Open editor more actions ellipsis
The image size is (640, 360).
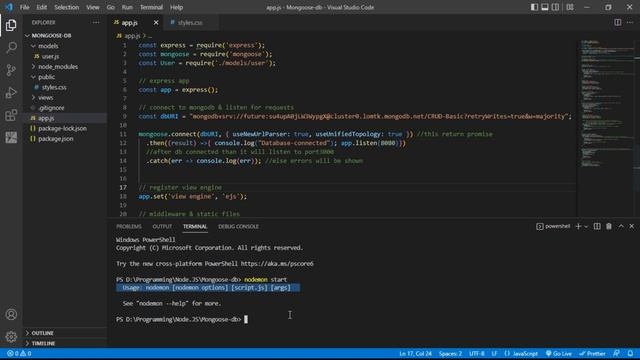(x=630, y=22)
